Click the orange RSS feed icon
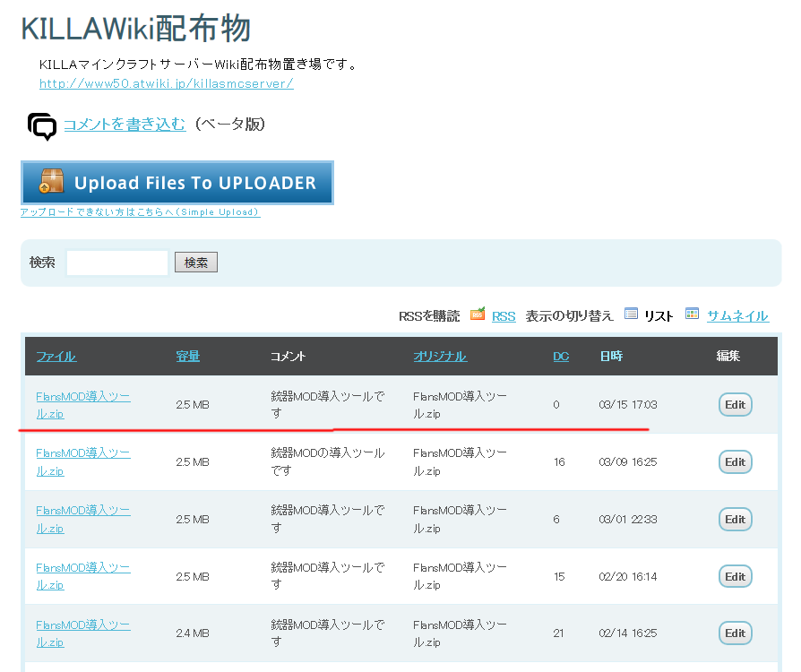The height and width of the screenshot is (672, 801). tap(478, 314)
